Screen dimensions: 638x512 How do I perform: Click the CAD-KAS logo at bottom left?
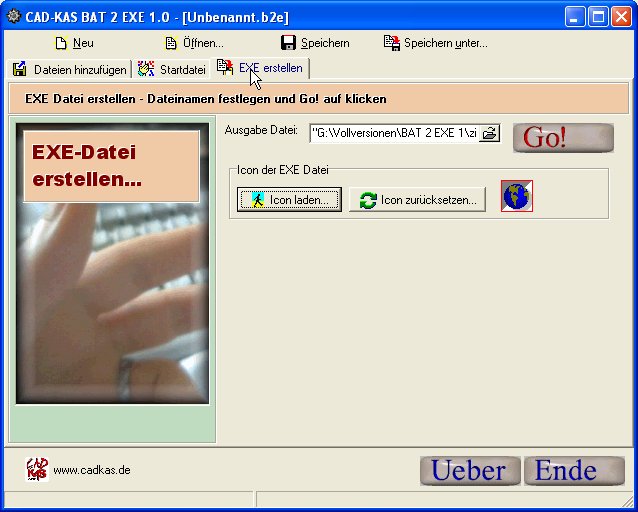(37, 469)
